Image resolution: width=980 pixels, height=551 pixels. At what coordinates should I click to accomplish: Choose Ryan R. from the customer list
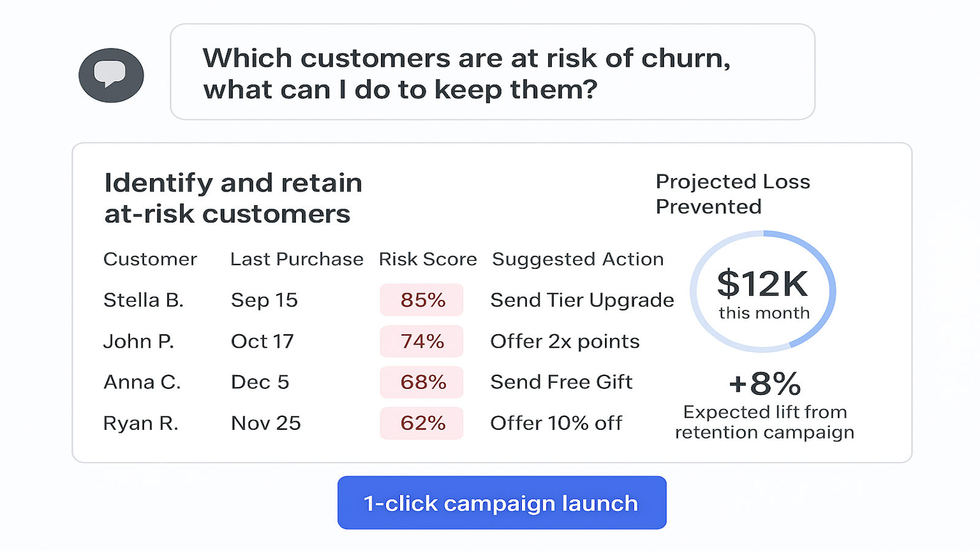(141, 423)
